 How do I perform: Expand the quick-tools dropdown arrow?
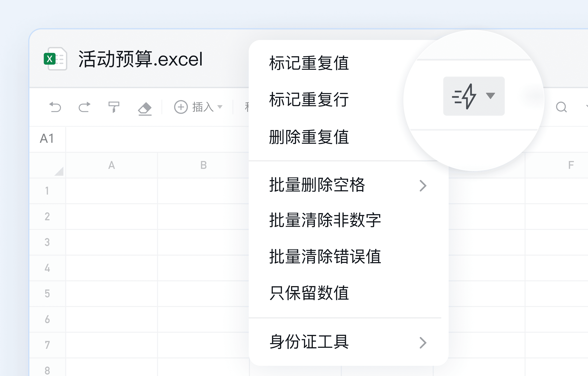491,96
